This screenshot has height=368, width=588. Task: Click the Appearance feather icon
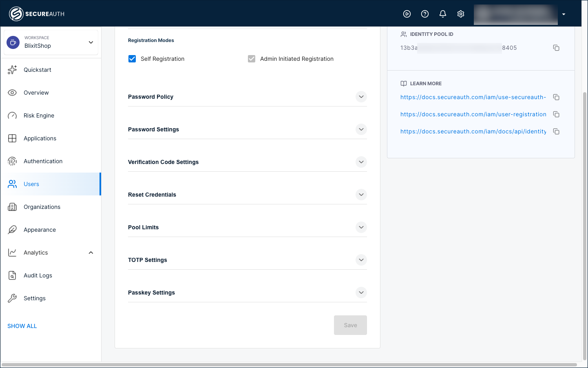(x=12, y=230)
